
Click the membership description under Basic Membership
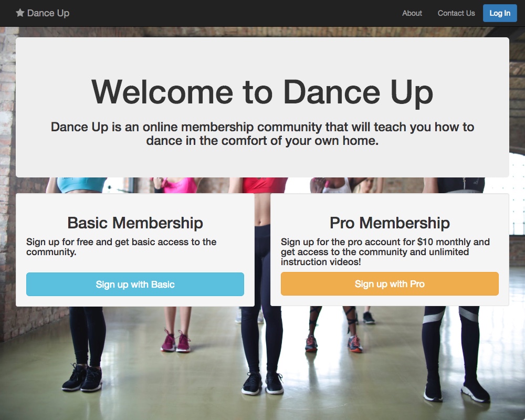click(121, 247)
